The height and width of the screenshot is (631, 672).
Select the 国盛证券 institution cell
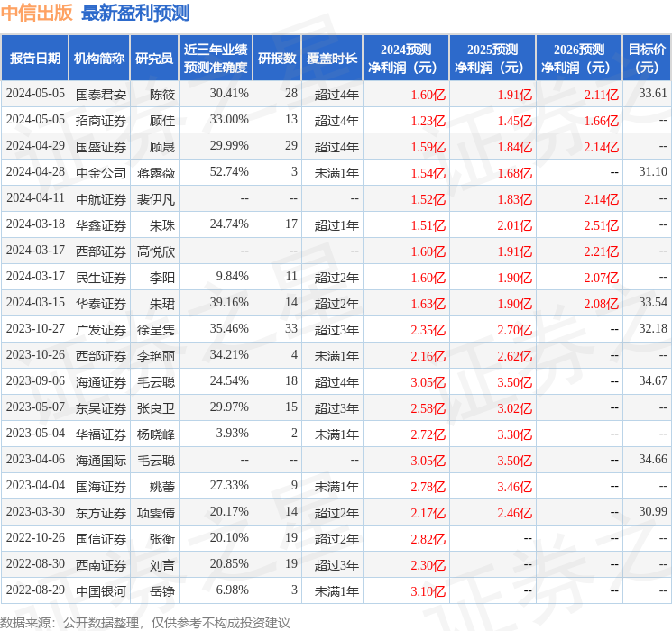(x=101, y=147)
